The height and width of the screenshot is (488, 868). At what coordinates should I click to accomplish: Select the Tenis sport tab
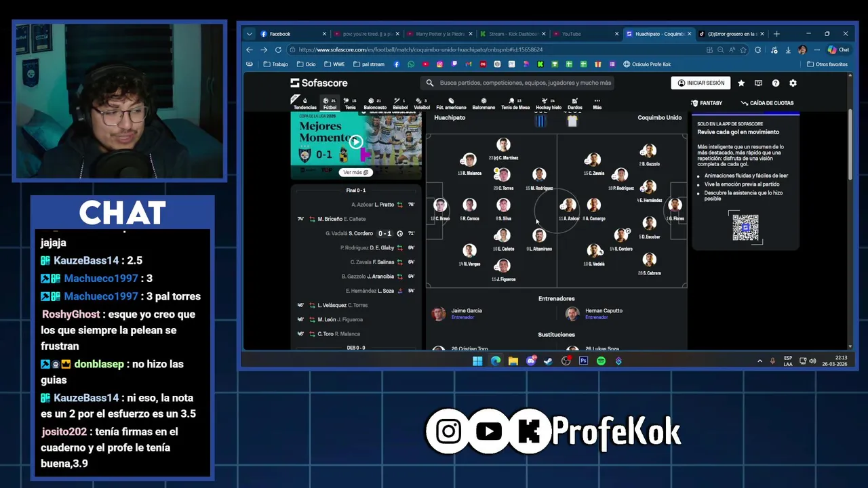click(351, 104)
